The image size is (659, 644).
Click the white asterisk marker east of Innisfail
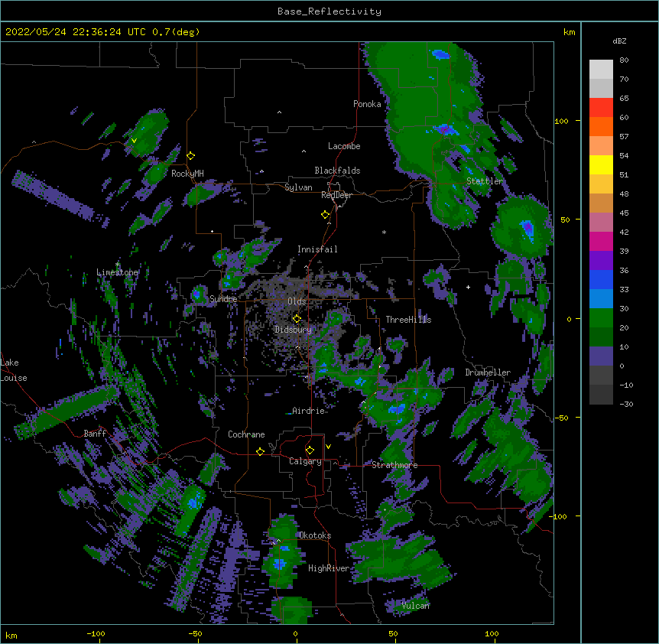pyautogui.click(x=384, y=232)
